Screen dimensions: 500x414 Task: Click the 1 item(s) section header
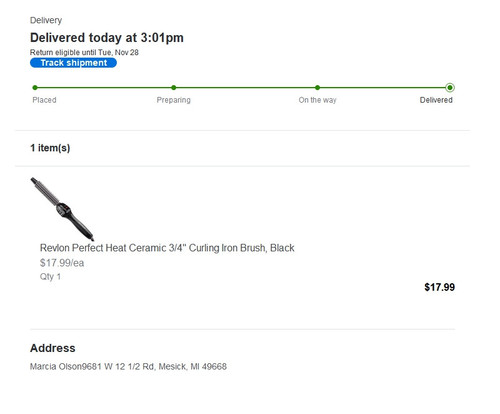(50, 148)
